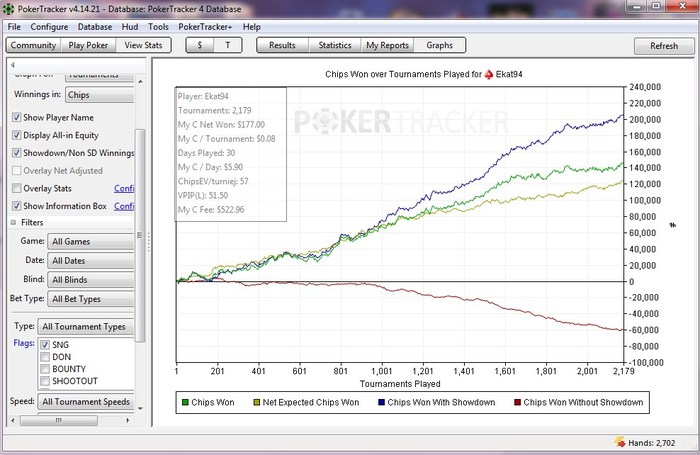Click 'VPIP(L): 51.50' info line
Viewport: 700px width, 455px height.
[203, 195]
